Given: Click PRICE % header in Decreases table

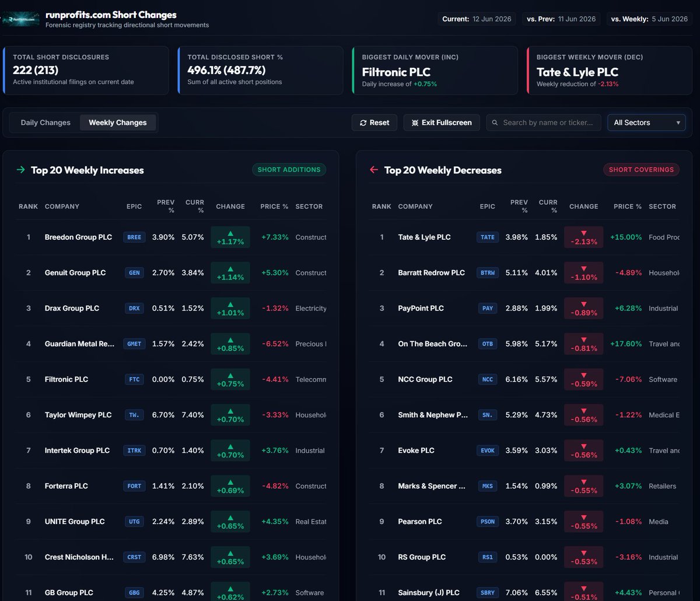Looking at the screenshot, I should coord(628,207).
